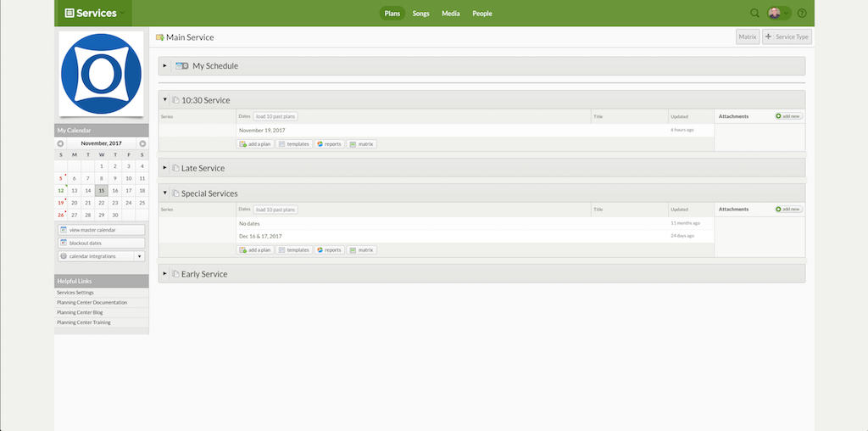
Task: Click the organization logo image
Action: [x=102, y=74]
